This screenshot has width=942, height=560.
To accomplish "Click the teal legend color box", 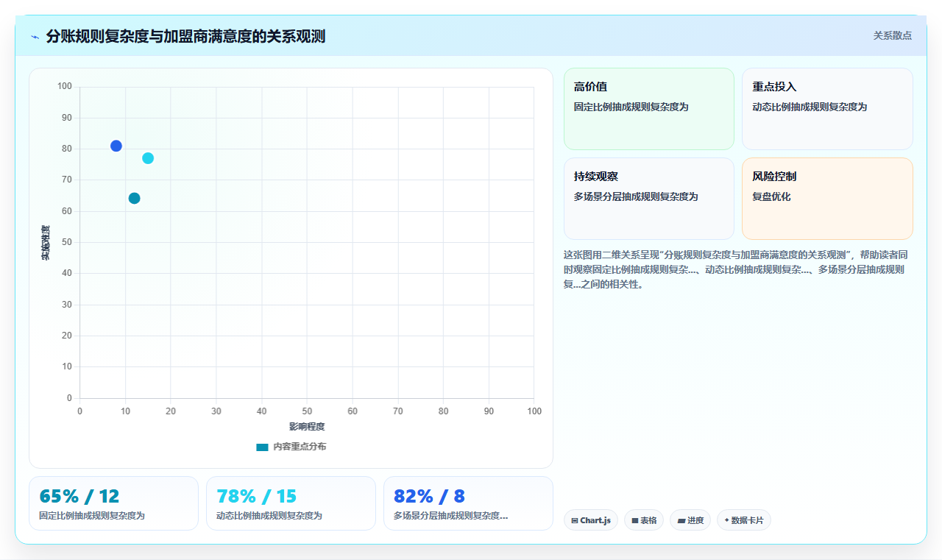I will tap(262, 447).
